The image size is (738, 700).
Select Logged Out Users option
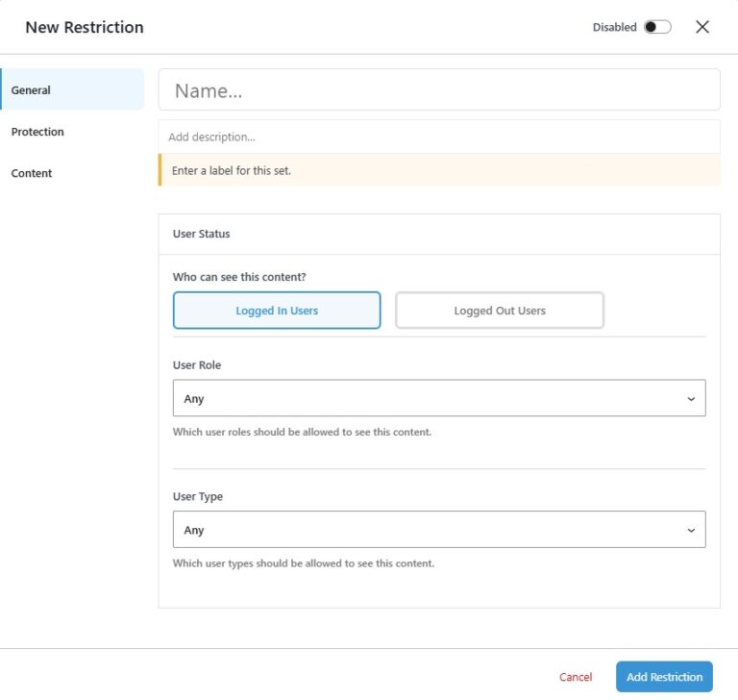click(500, 311)
